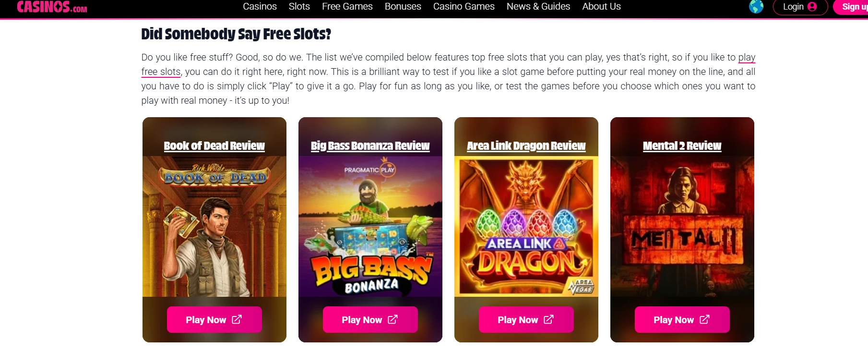Click the globe language icon
868x352 pixels.
point(756,7)
